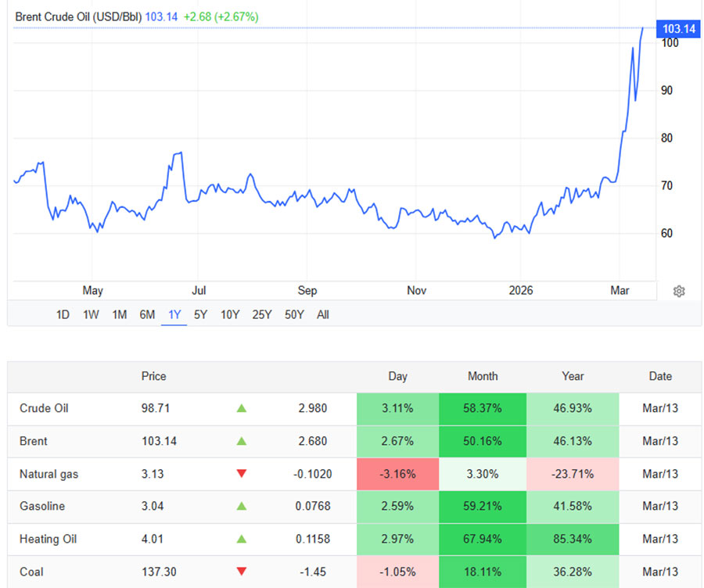Sort table by Price column header
Image resolution: width=704 pixels, height=588 pixels.
coord(153,376)
